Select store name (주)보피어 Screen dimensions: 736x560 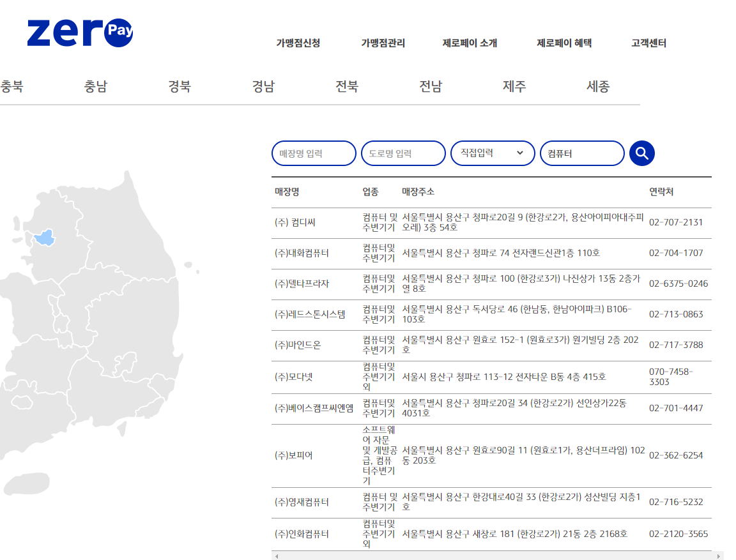pos(293,455)
